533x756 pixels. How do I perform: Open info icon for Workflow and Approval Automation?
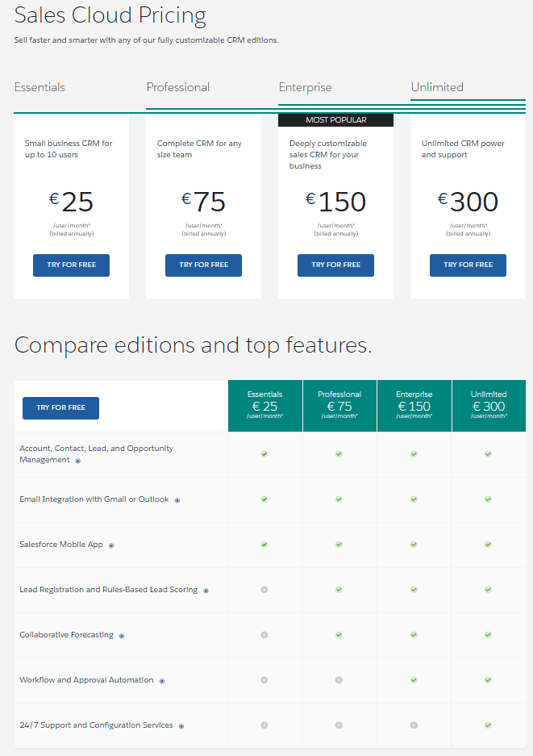(162, 681)
